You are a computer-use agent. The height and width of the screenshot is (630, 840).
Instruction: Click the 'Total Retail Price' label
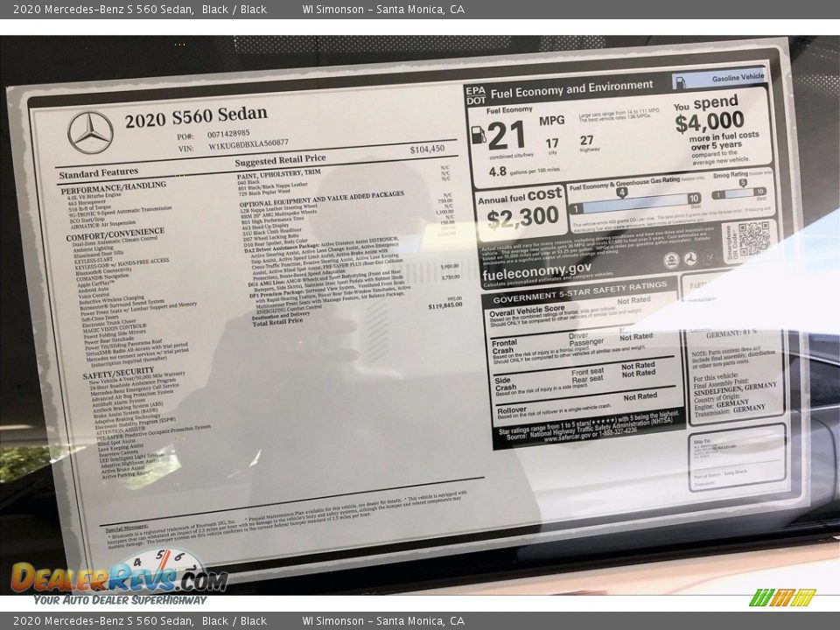coord(277,322)
